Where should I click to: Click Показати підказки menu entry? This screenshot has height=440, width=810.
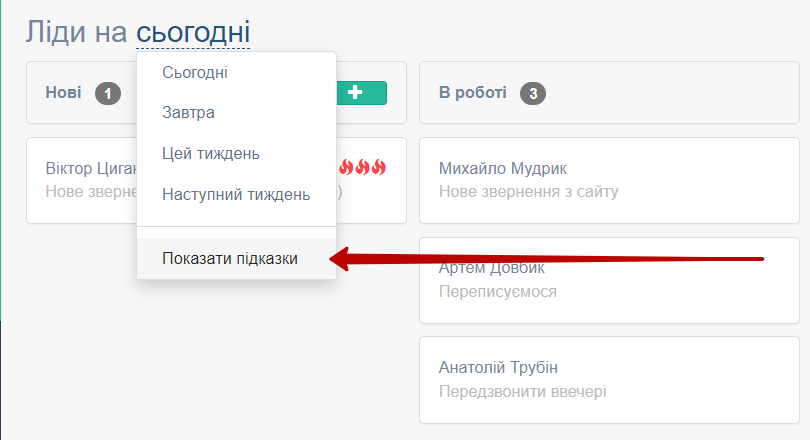point(230,259)
